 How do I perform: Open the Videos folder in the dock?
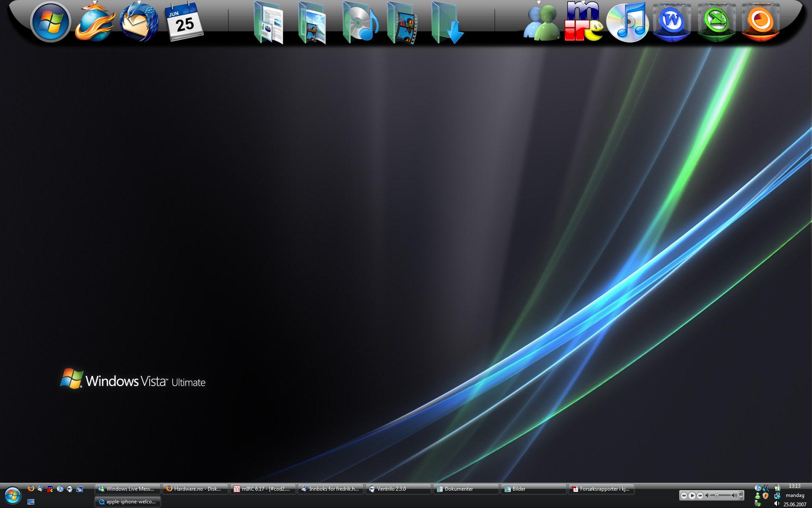[402, 23]
